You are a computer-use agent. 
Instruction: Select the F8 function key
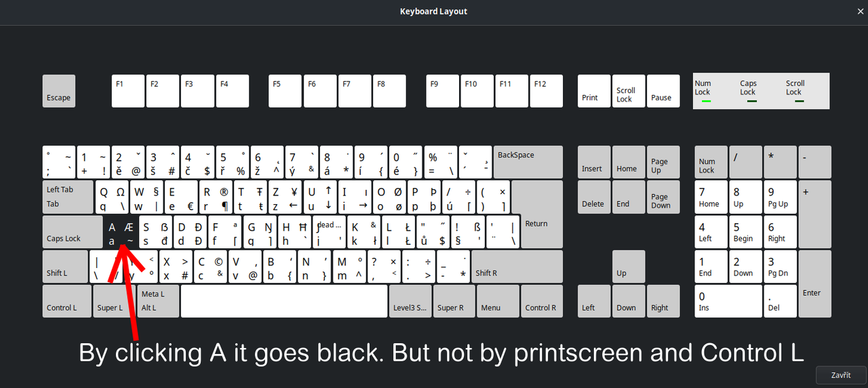tap(389, 91)
